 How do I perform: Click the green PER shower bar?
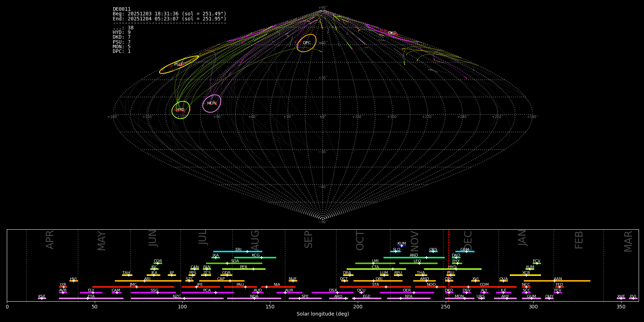point(244,269)
